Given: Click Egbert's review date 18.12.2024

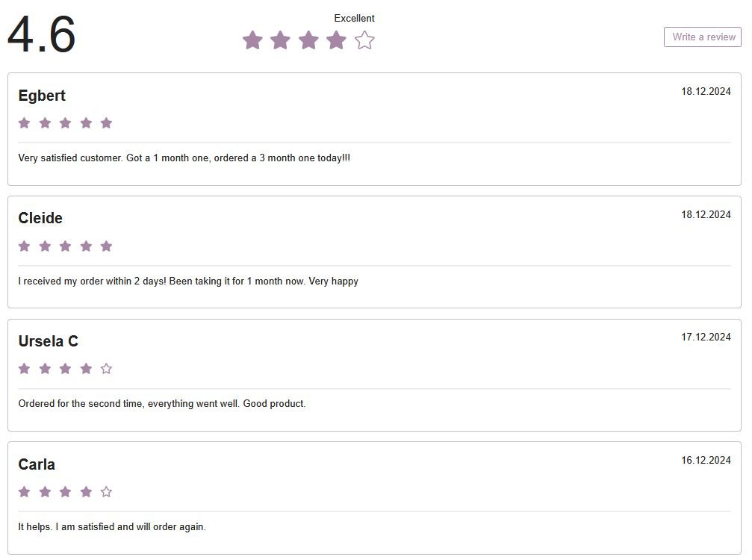Looking at the screenshot, I should 706,92.
